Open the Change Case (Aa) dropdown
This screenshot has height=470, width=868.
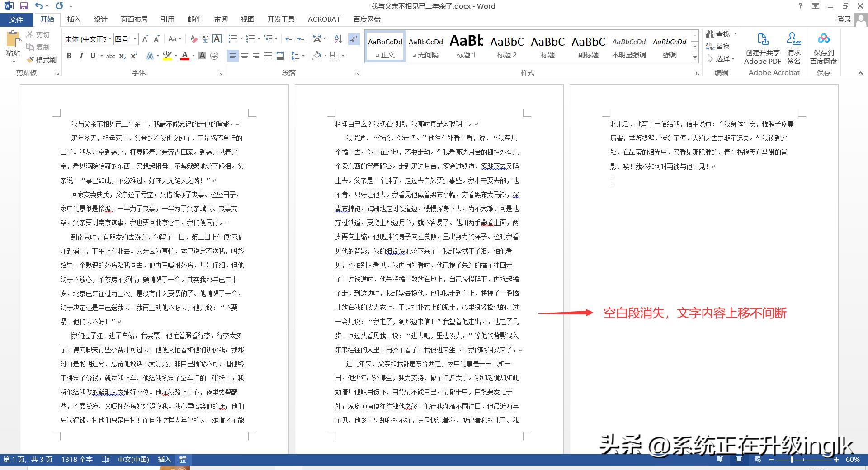(175, 39)
